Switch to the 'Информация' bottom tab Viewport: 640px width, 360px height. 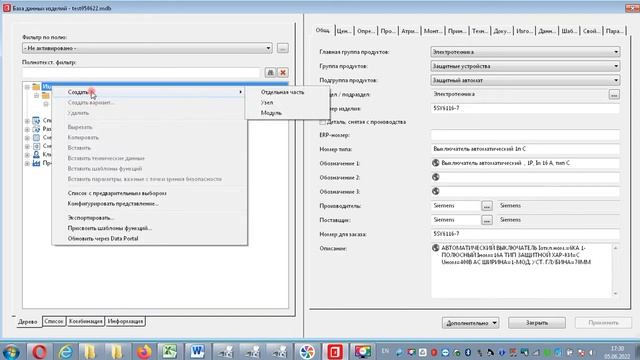click(x=125, y=322)
